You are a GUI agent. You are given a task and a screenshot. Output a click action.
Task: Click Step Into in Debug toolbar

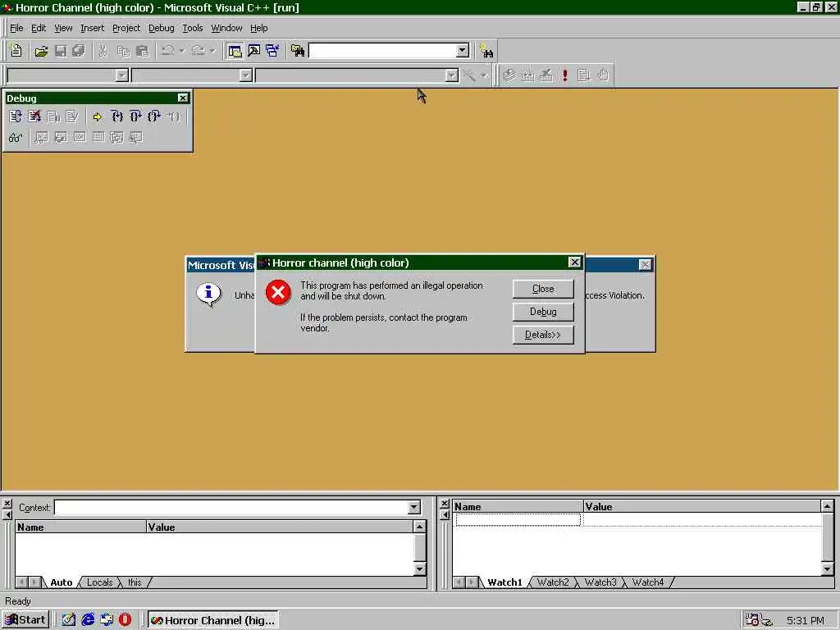(116, 116)
